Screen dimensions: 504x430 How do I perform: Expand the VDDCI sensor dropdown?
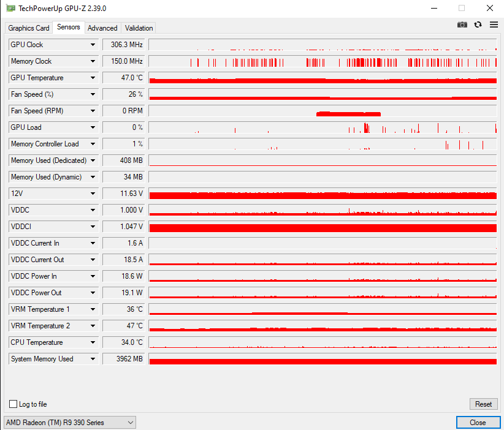[x=93, y=227]
